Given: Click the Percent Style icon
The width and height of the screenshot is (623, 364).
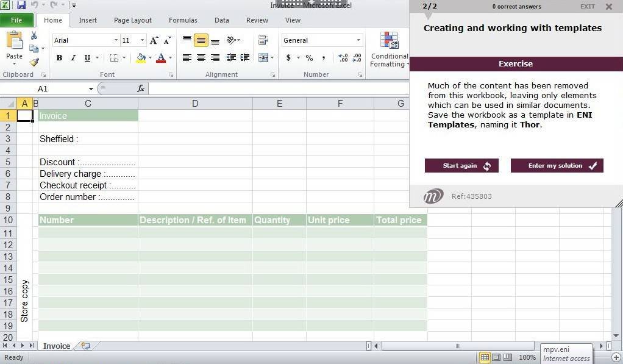Looking at the screenshot, I should [309, 58].
